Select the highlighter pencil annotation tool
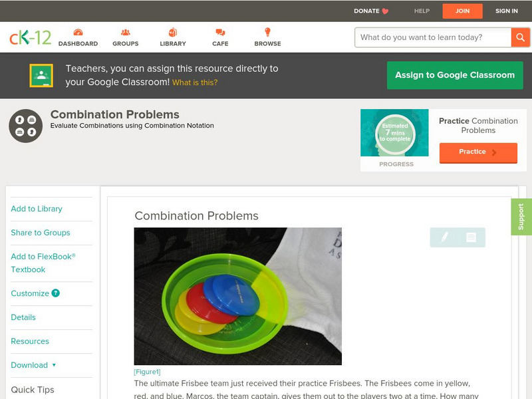The width and height of the screenshot is (532, 399). pos(444,237)
